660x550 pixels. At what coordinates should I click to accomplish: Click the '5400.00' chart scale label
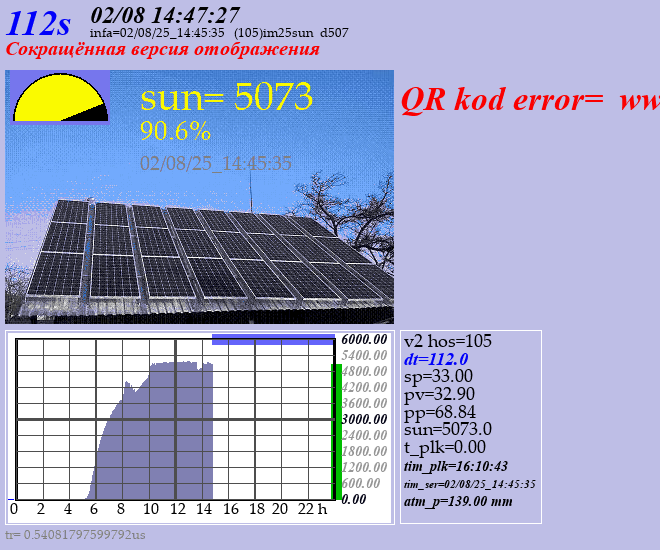364,355
